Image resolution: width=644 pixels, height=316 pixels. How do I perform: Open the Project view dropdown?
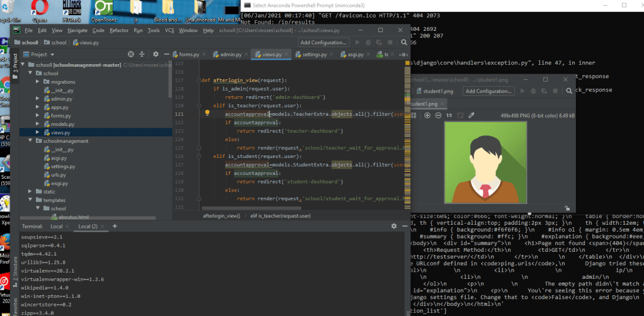pos(43,55)
